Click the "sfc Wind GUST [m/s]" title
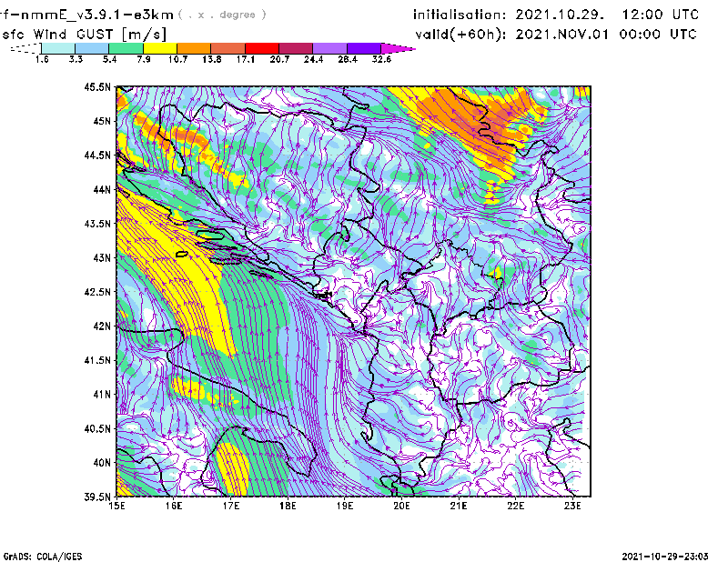The image size is (728, 562). click(84, 35)
